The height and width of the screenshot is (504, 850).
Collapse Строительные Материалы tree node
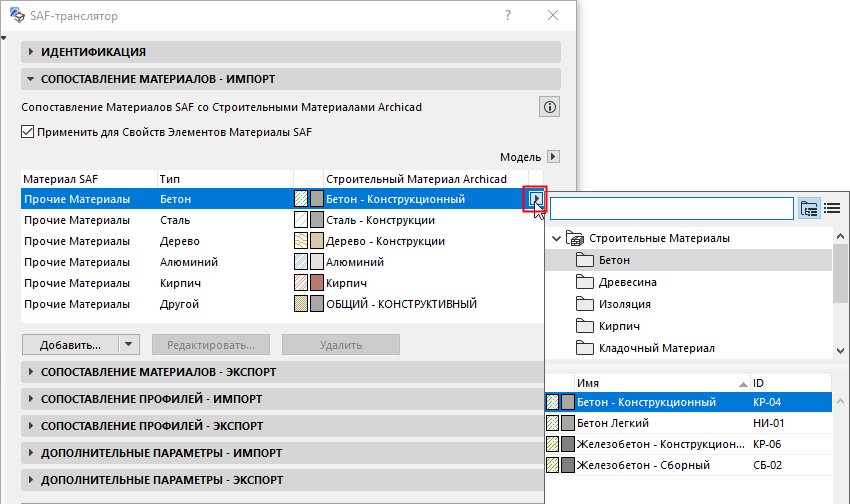click(x=556, y=238)
